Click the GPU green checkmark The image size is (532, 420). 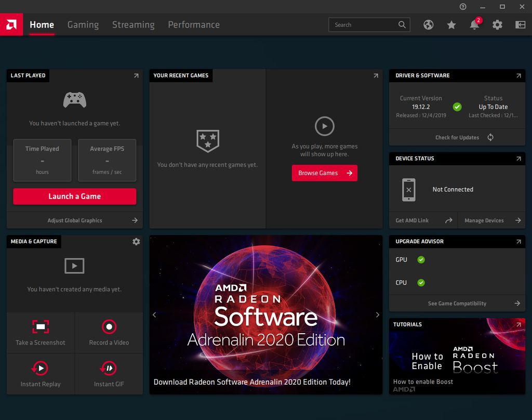click(x=421, y=260)
